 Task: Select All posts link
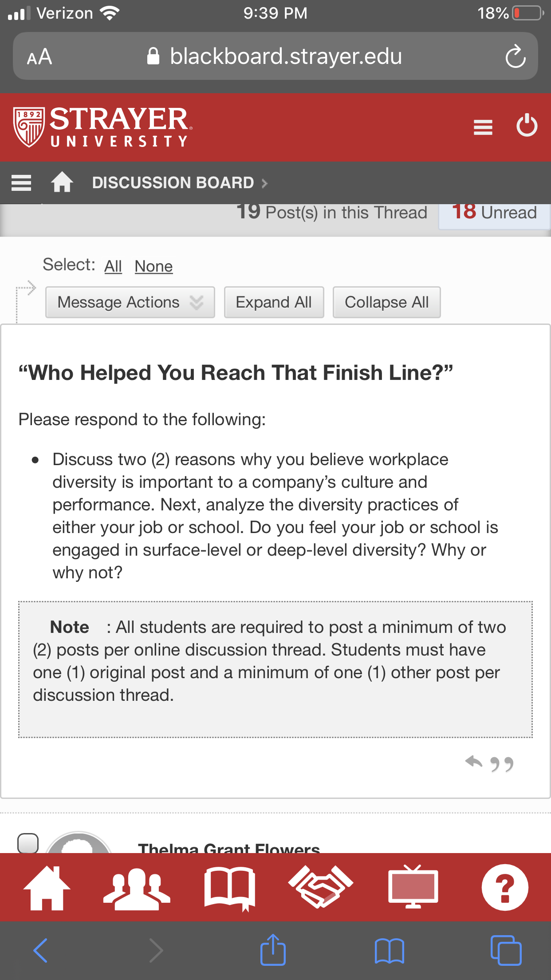click(x=113, y=266)
